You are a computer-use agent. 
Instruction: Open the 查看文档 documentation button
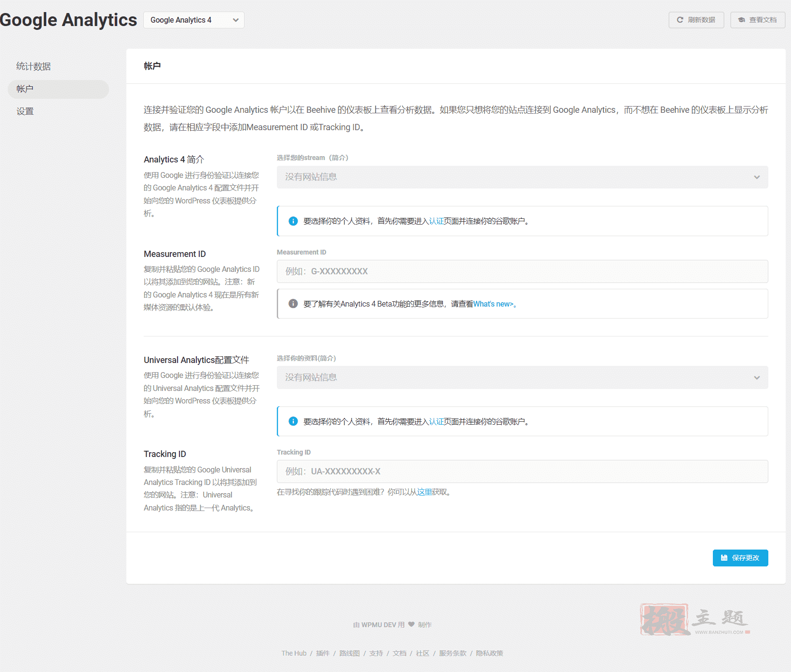[x=758, y=20]
